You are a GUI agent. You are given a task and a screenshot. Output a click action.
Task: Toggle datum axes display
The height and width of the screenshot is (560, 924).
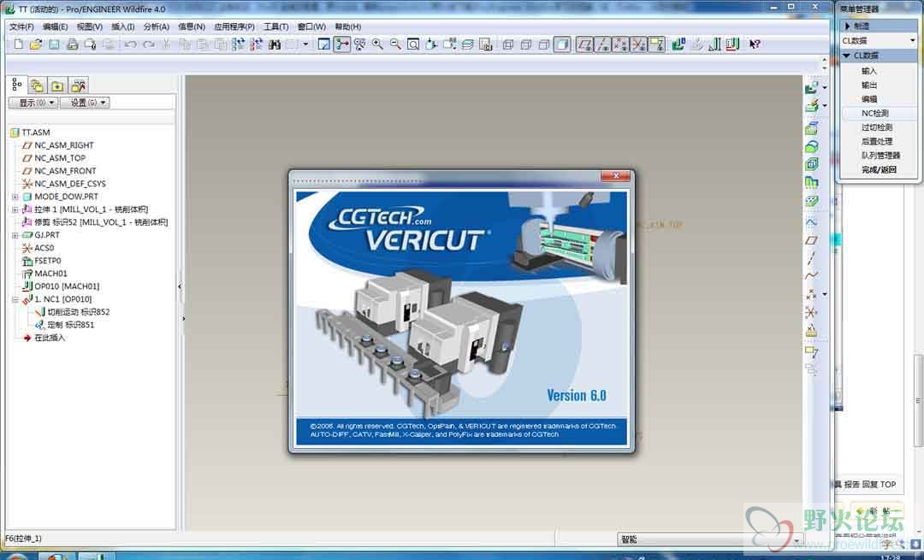coord(603,44)
